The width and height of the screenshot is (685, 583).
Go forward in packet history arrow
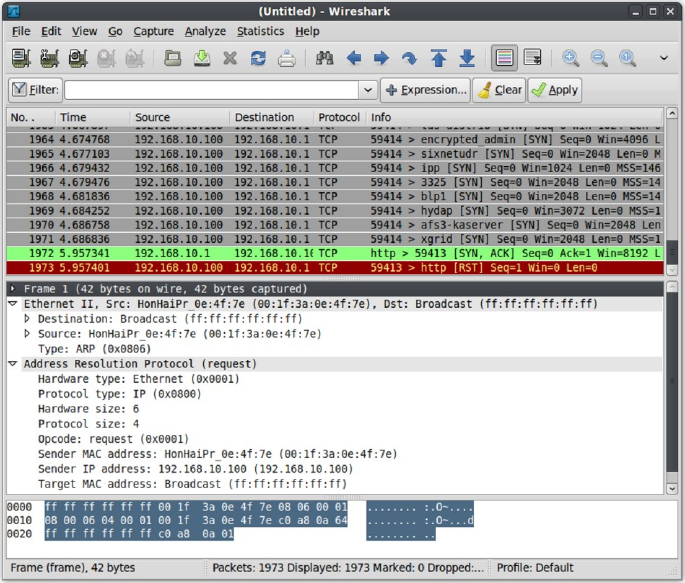coord(381,58)
